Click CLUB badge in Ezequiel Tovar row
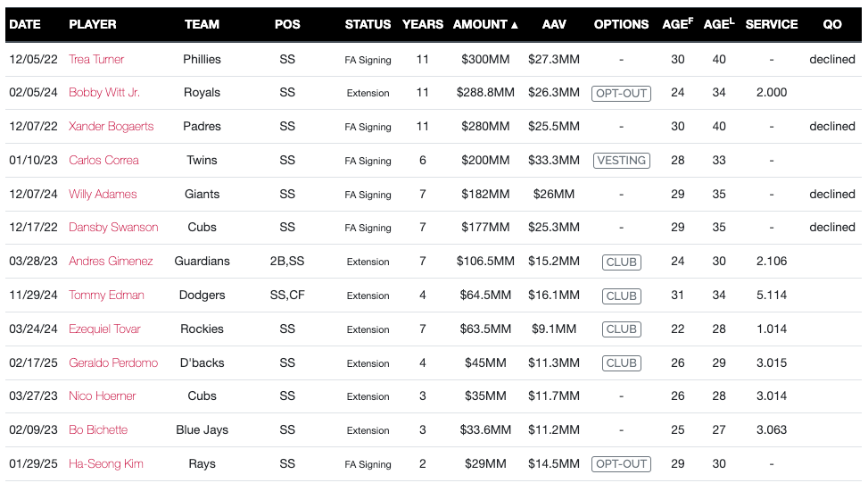 click(x=621, y=329)
